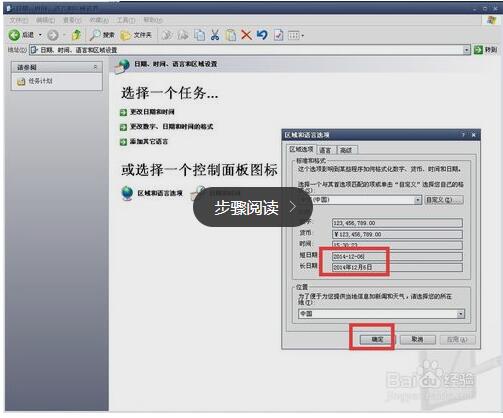503x418 pixels.
Task: Click the 自定义 customize button
Action: 444,200
